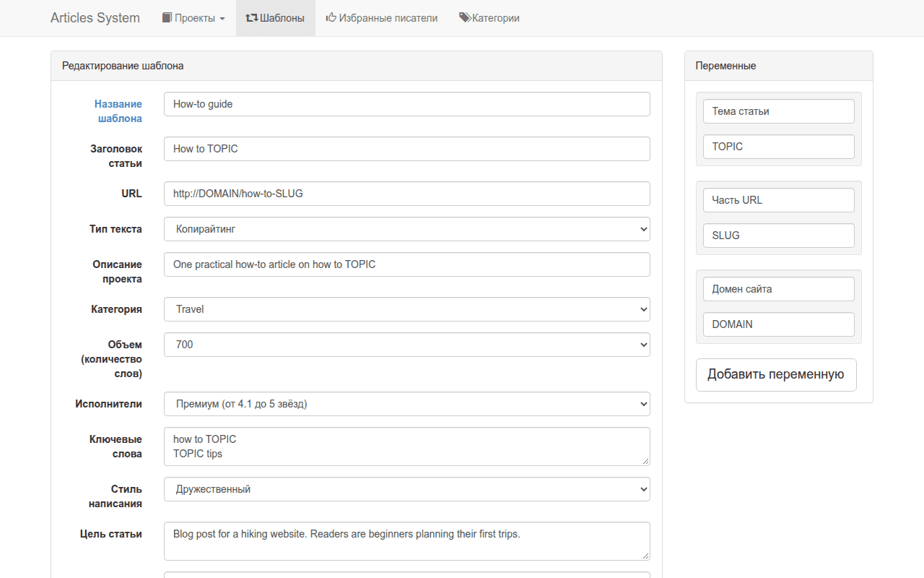Click the Название шаблона label
Image resolution: width=924 pixels, height=578 pixels.
(118, 111)
